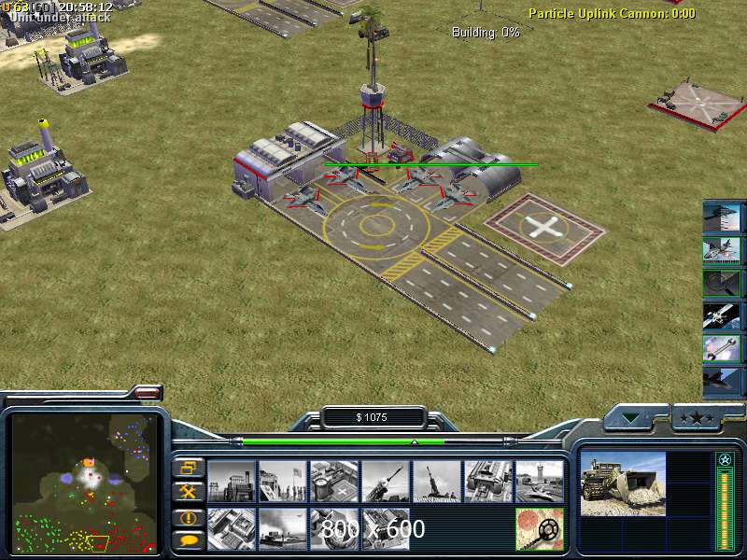Collapse command bar with green arrow
Screen dimensions: 747x560
(x=631, y=418)
